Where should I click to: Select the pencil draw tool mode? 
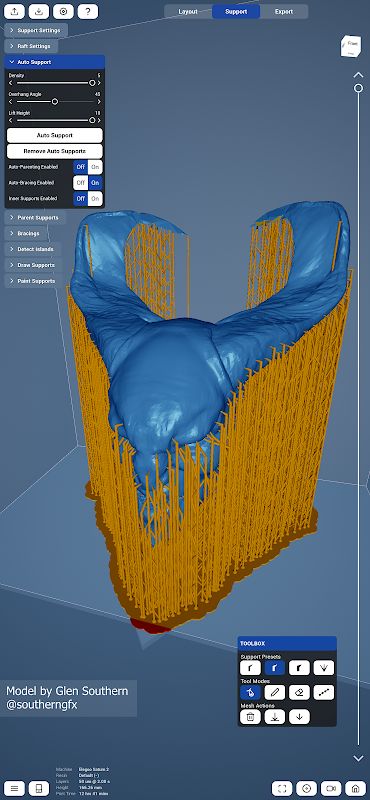[275, 692]
